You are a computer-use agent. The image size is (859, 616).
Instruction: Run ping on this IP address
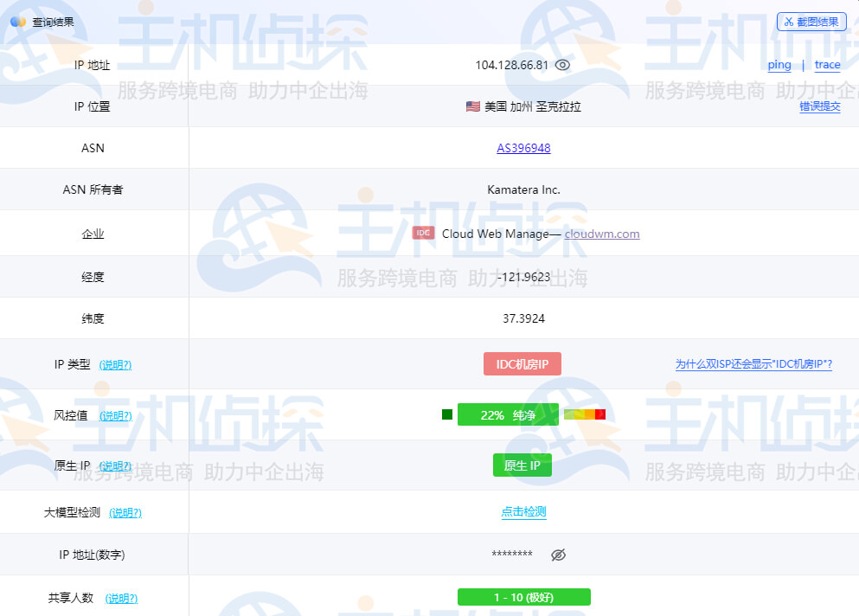779,65
